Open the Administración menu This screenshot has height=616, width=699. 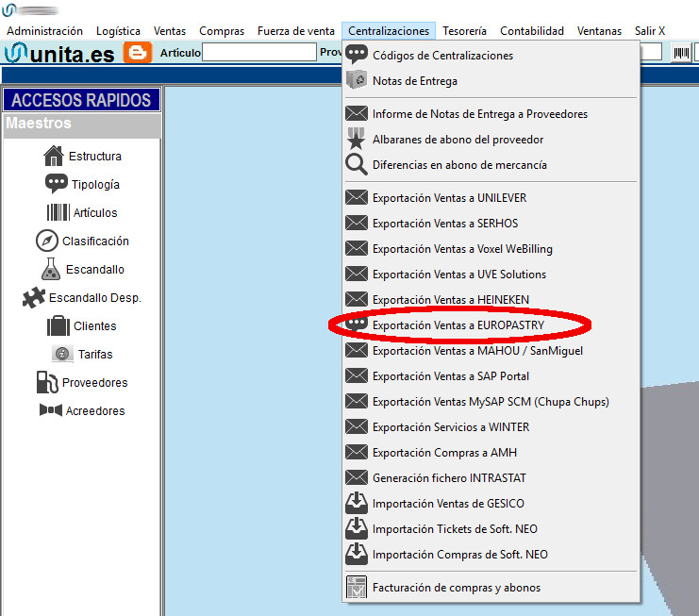point(44,31)
